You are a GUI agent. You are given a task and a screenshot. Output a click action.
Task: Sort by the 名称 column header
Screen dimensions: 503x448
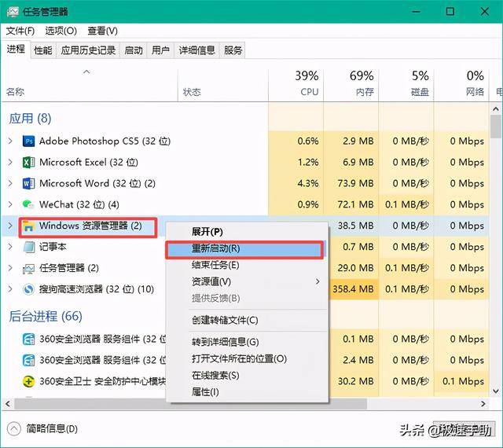pos(89,85)
